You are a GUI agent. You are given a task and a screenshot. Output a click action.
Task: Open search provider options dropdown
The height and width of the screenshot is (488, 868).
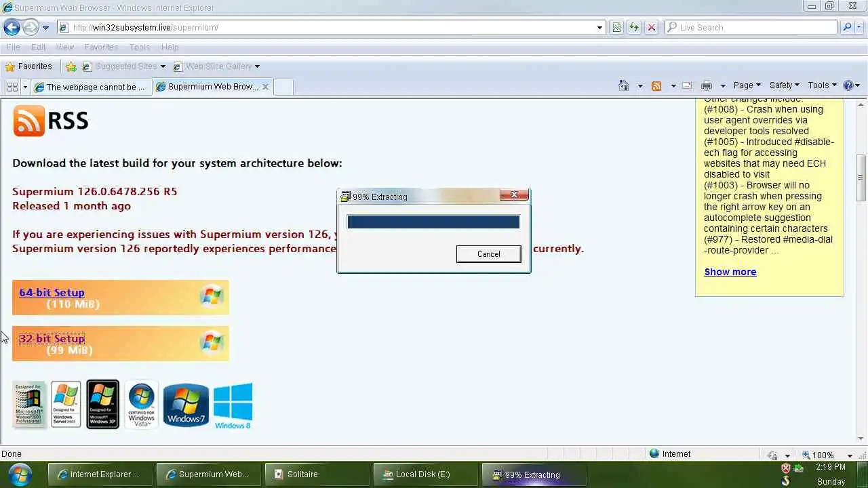859,28
